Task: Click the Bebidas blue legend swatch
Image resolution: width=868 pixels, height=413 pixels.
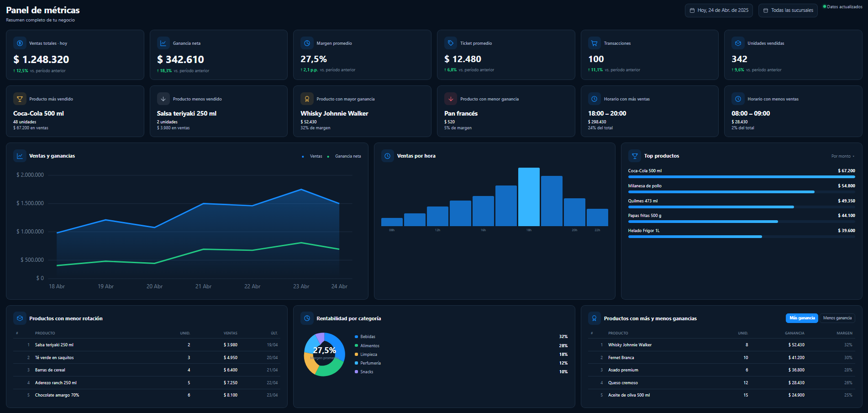Action: [356, 337]
